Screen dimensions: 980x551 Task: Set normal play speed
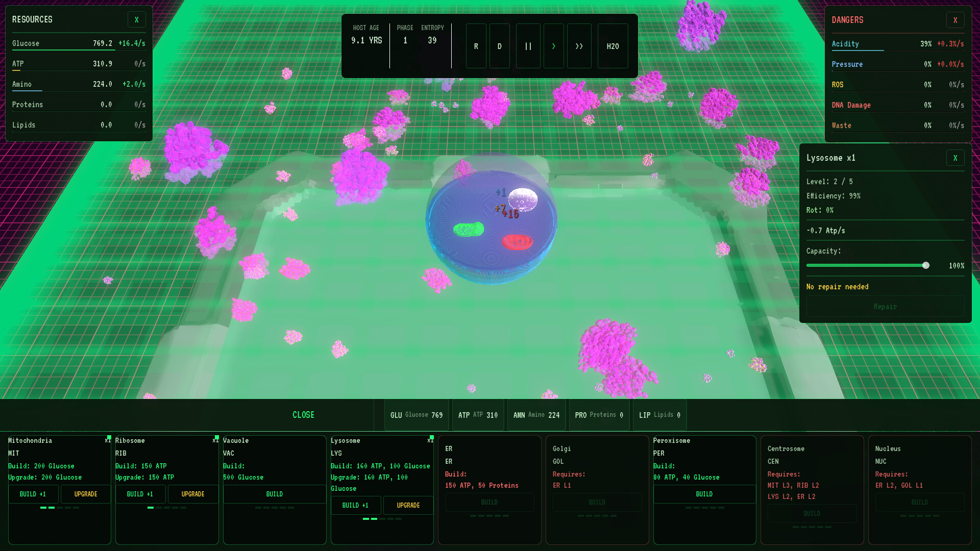coord(553,46)
